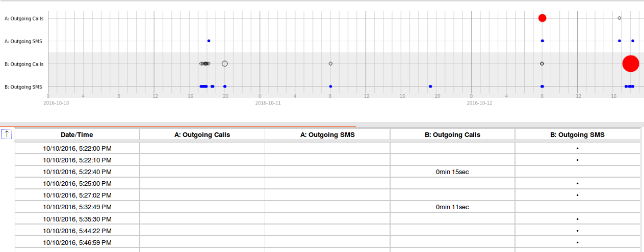This screenshot has height=252, width=644.
Task: Click the SMS dot cell in the 5:46:59 PM row
Action: [x=577, y=242]
